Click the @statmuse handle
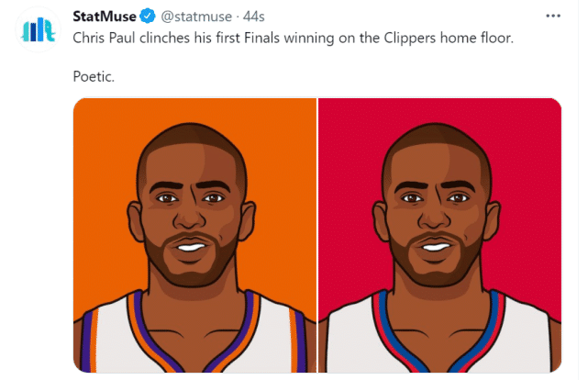 click(188, 17)
